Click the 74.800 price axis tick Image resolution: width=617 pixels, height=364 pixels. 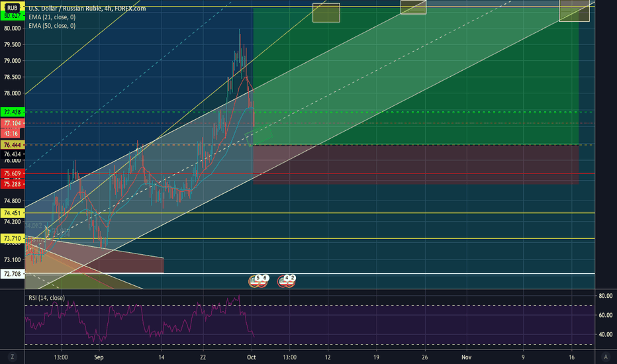pos(12,201)
